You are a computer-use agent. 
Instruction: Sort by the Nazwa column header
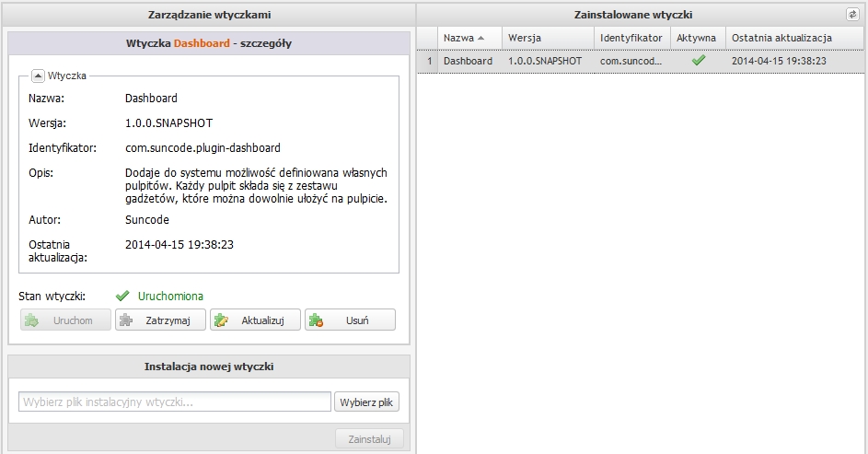click(x=469, y=38)
